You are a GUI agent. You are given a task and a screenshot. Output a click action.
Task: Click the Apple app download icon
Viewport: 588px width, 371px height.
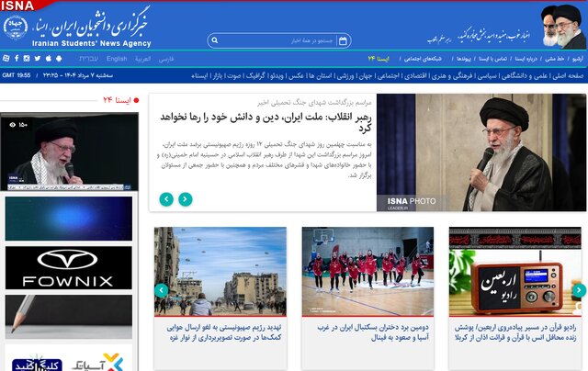49,59
